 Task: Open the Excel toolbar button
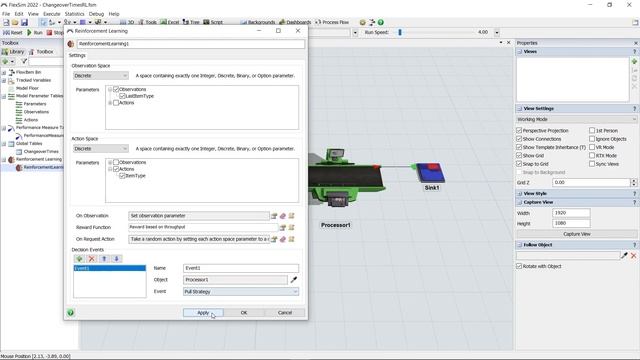[170, 22]
